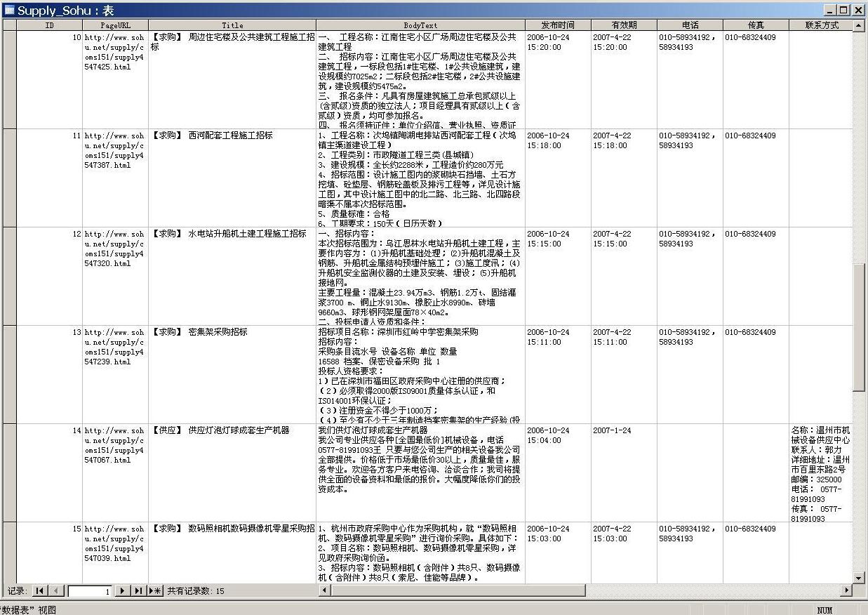Select the 联系方式 column header
The height and width of the screenshot is (615, 868).
821,25
